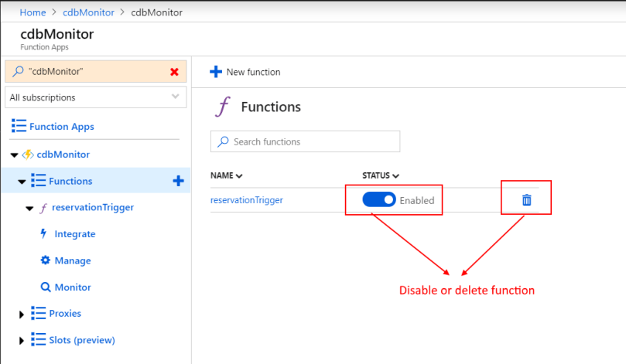Image resolution: width=626 pixels, height=364 pixels.
Task: Open the reservationTrigger link in functions list
Action: (x=246, y=200)
